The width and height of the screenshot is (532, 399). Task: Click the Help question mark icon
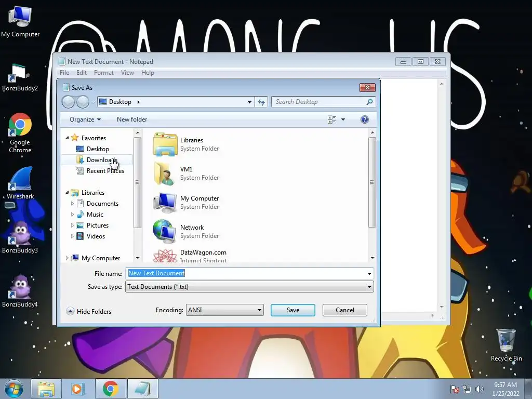point(365,119)
